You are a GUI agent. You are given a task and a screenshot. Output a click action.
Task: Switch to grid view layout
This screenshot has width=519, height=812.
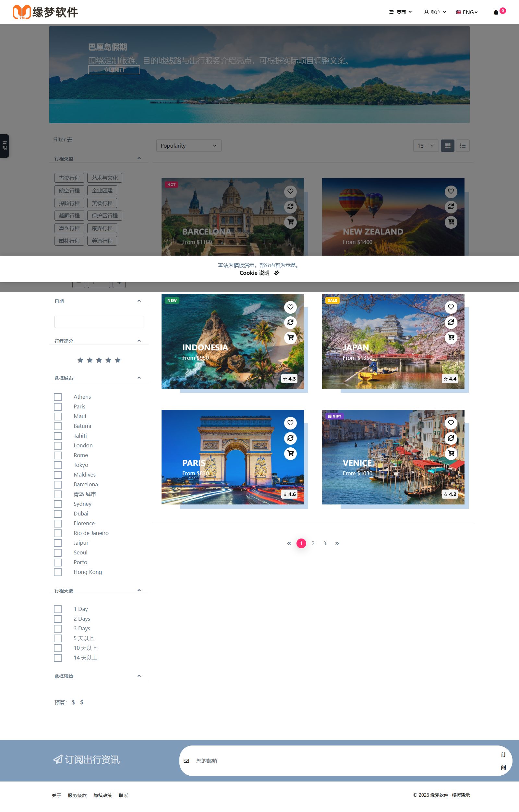click(448, 146)
